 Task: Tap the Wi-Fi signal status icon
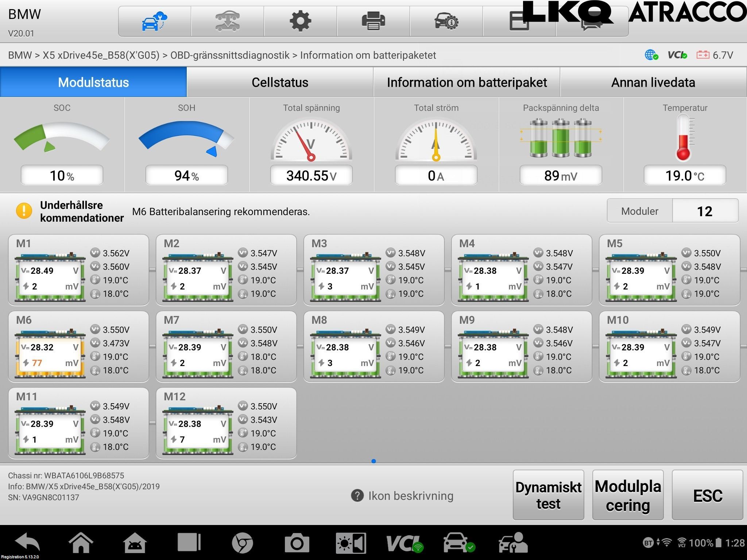(x=666, y=543)
